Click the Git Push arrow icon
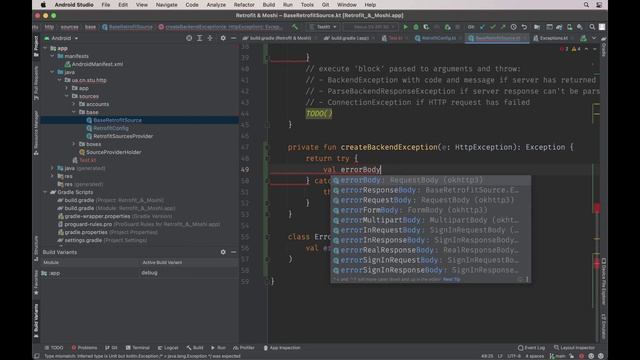 pyautogui.click(x=503, y=27)
